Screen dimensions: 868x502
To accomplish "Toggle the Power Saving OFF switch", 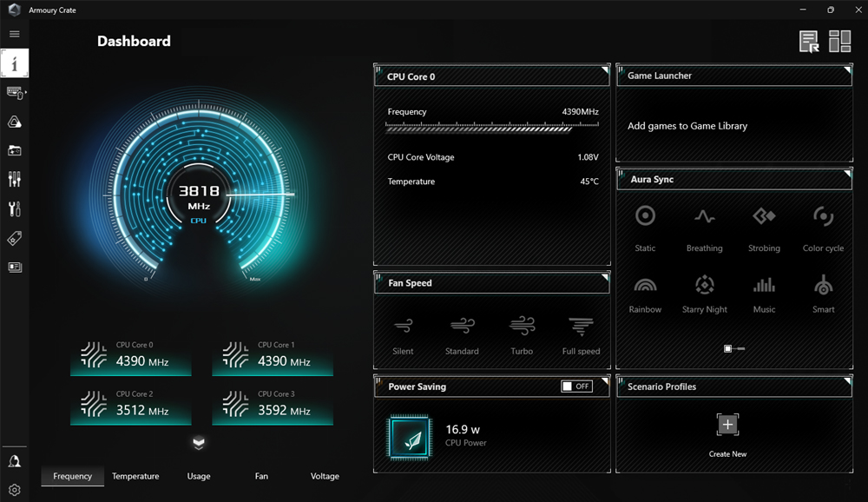I will coord(577,386).
